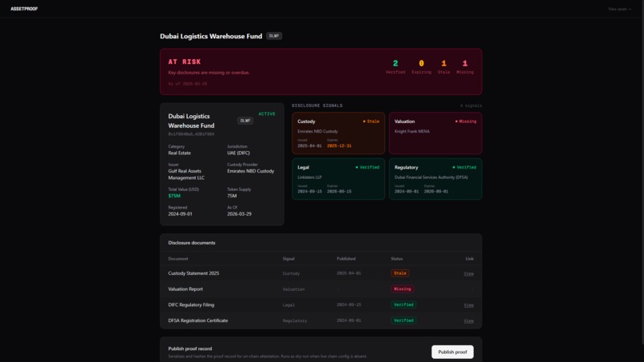Image resolution: width=644 pixels, height=362 pixels.
Task: Click the Registered date 2024-09-01 in asset card
Action: tap(180, 214)
